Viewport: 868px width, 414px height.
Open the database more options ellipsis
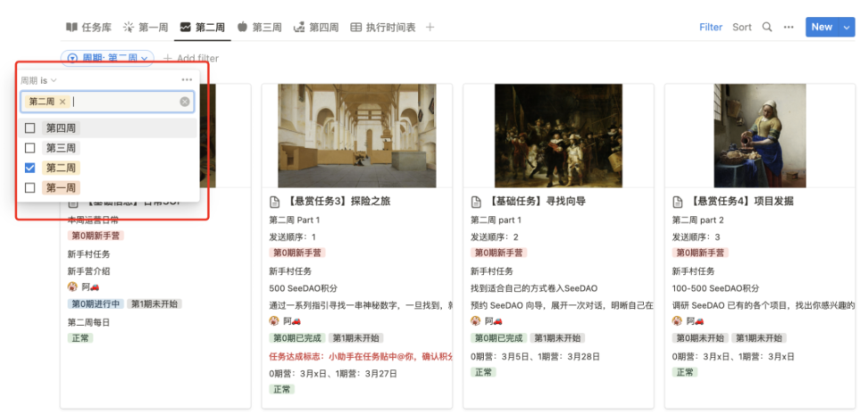pyautogui.click(x=789, y=27)
